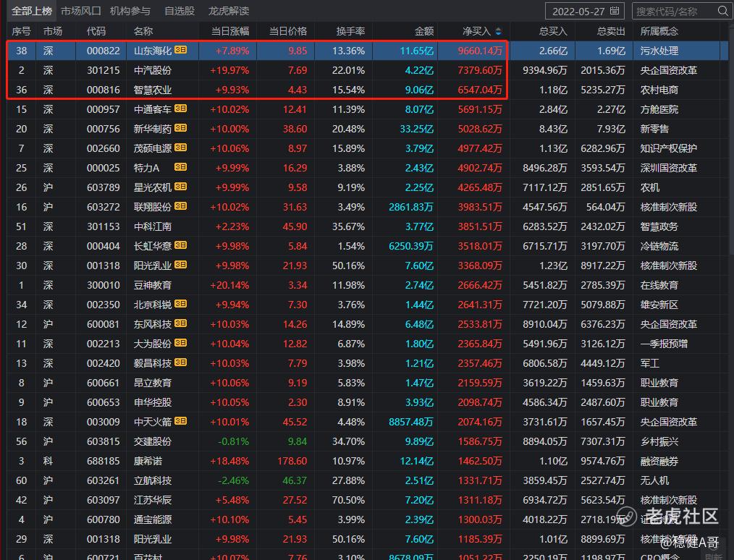Click the search magnifier icon
734x560 pixels.
[x=722, y=11]
